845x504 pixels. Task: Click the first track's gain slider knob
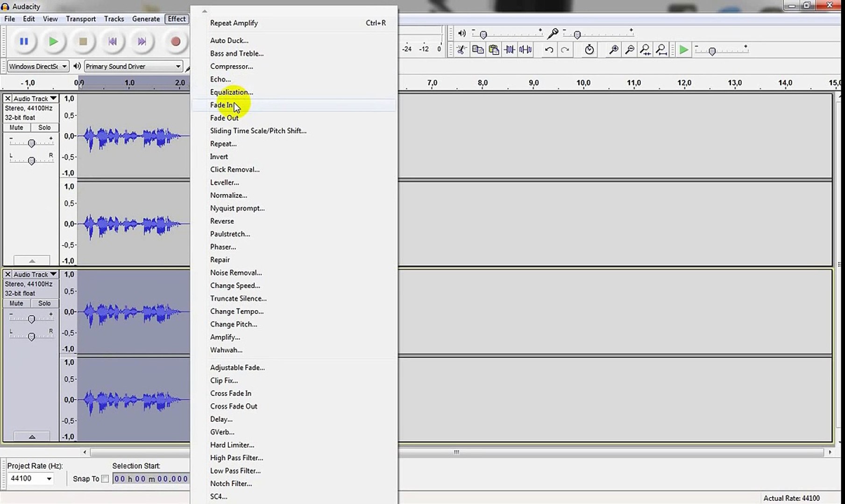pyautogui.click(x=31, y=143)
